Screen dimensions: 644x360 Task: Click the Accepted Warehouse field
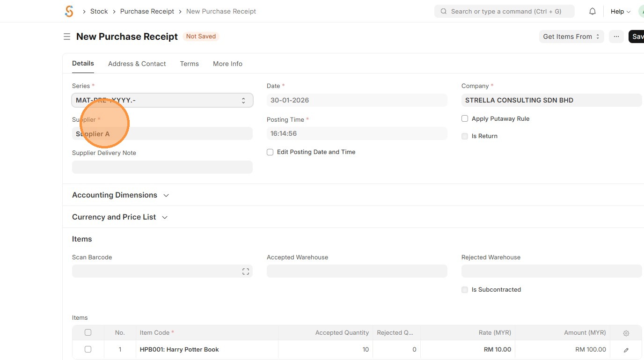pyautogui.click(x=357, y=271)
